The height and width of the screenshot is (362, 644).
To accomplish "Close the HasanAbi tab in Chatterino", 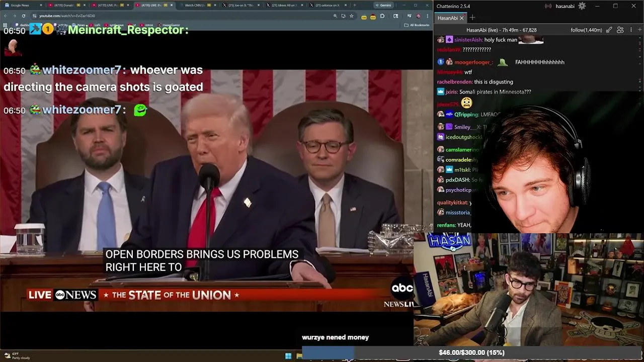I will [462, 18].
